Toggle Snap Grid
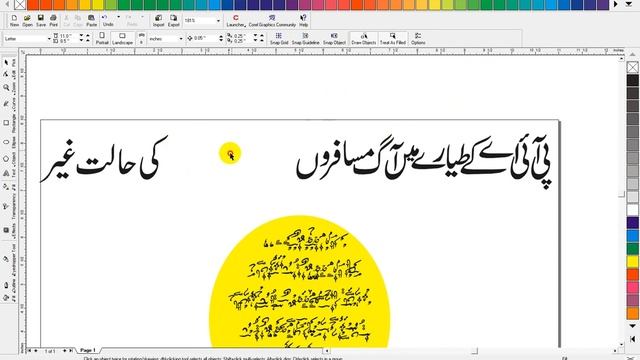The width and height of the screenshot is (640, 360). [279, 39]
